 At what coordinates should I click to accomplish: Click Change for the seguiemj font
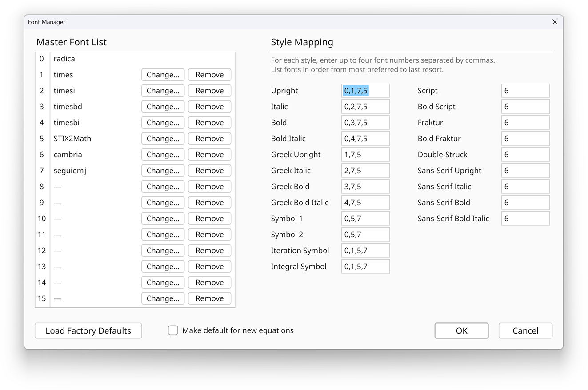[x=163, y=171]
